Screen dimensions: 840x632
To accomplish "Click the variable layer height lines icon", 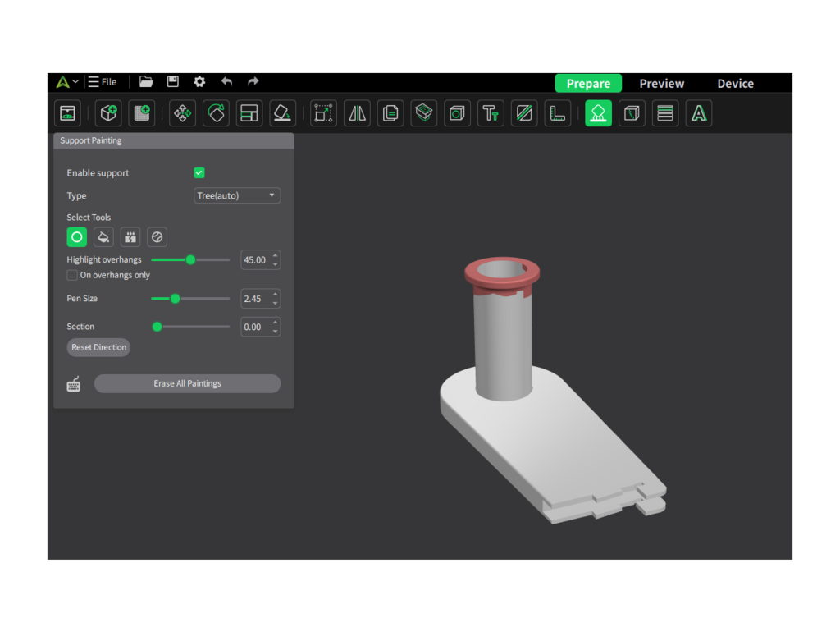I will coord(665,113).
